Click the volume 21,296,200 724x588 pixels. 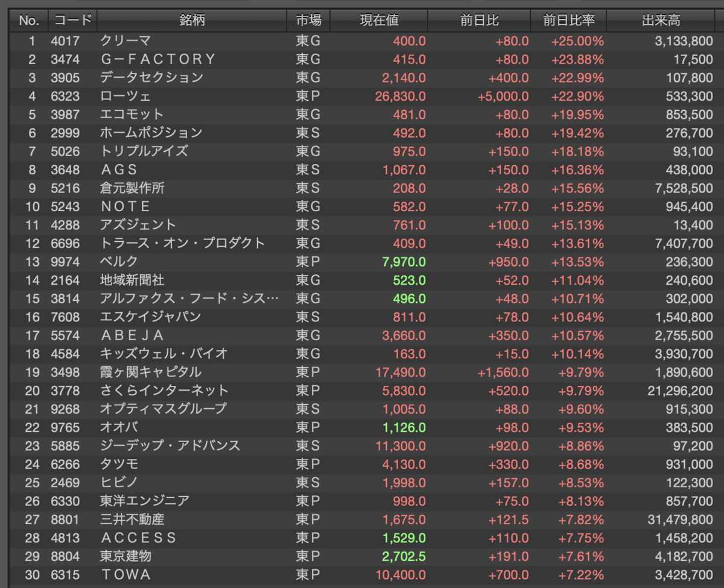tap(681, 390)
